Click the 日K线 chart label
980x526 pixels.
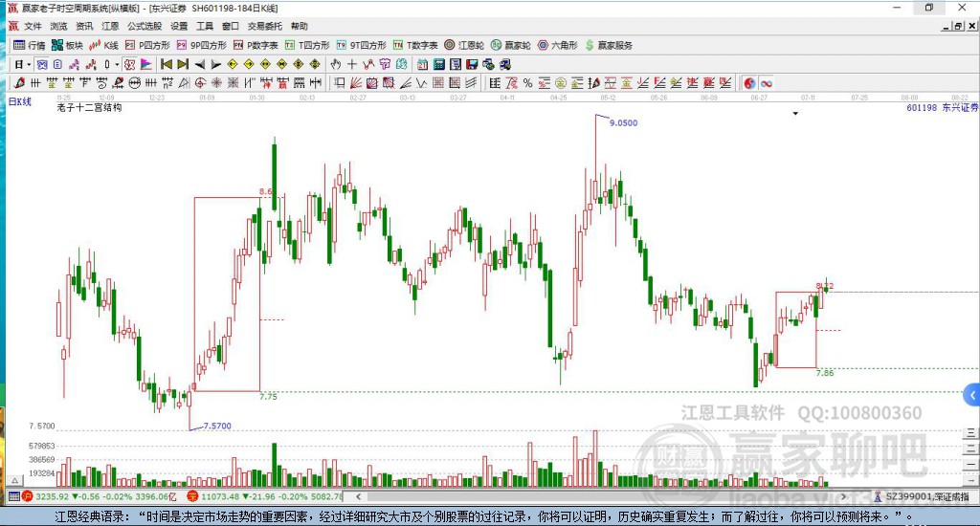(20, 101)
